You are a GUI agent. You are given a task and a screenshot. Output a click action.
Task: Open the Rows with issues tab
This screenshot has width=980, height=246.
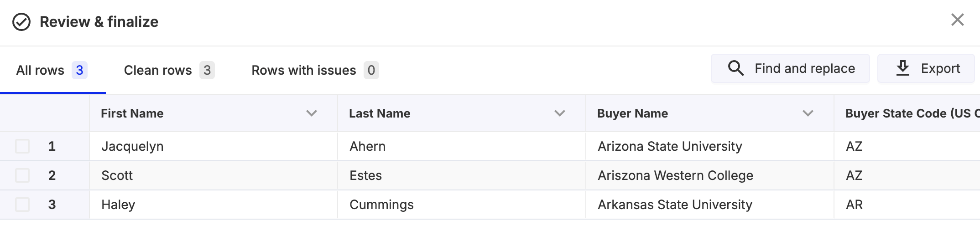pyautogui.click(x=315, y=70)
